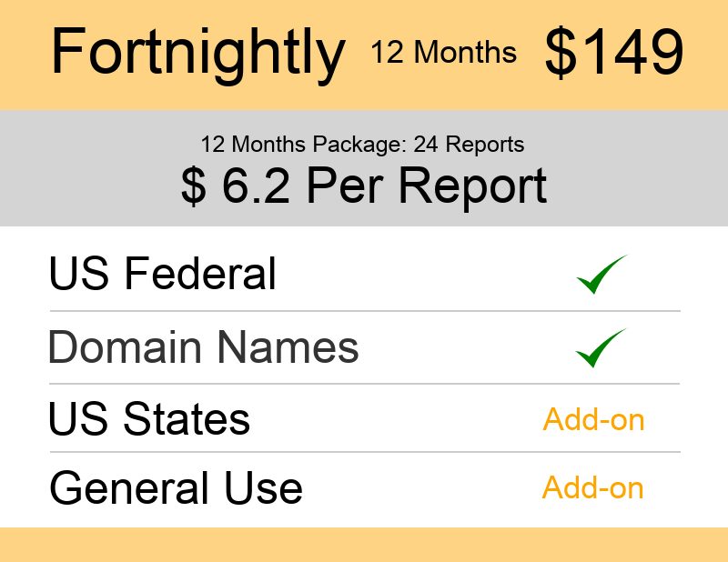Click the green checkmark beside Domain Names
The image size is (728, 562).
(601, 348)
